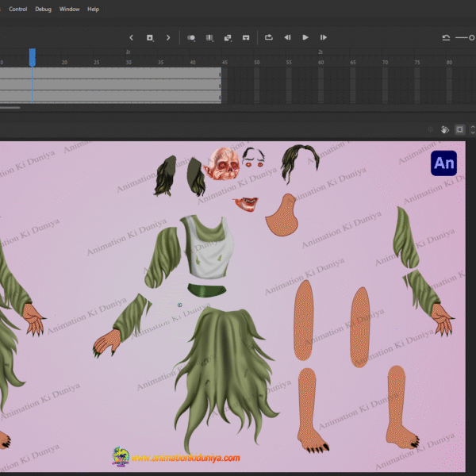Viewport: 476px width, 476px height.
Task: Move playhead to frame 80
Action: tap(449, 62)
